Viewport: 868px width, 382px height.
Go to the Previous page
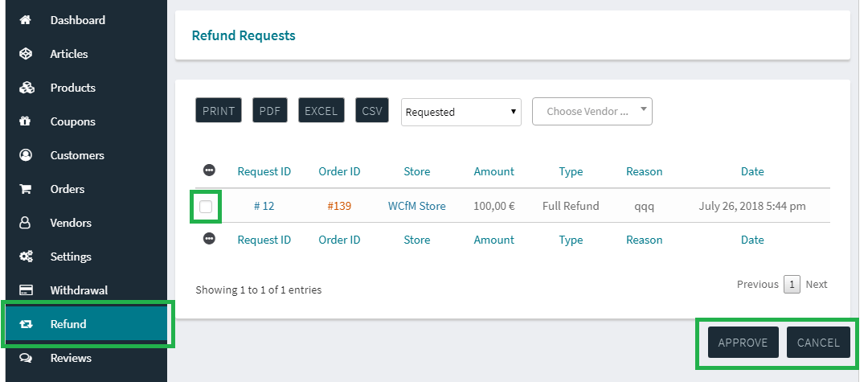click(x=758, y=284)
